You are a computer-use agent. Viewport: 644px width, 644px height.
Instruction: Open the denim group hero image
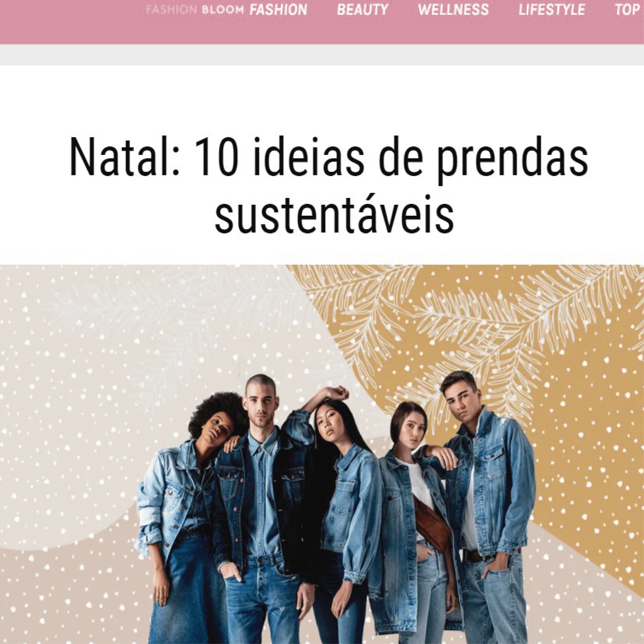click(322, 454)
